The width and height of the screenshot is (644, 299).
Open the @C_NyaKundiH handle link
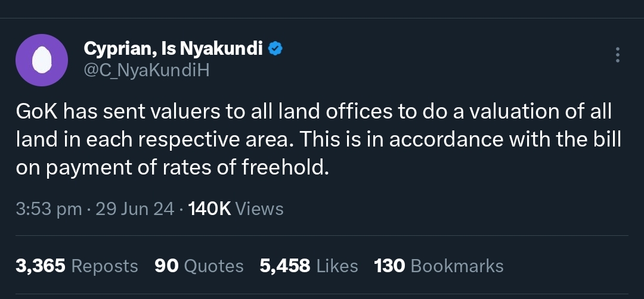tap(147, 70)
